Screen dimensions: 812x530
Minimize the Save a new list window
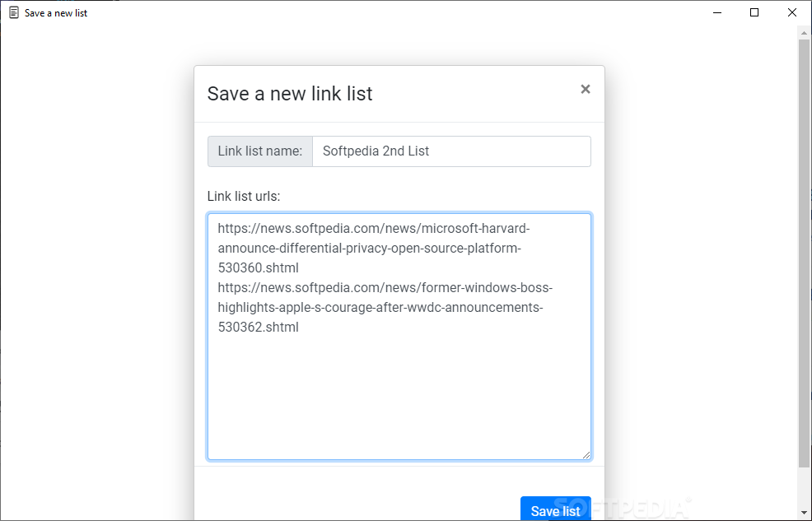pos(717,13)
